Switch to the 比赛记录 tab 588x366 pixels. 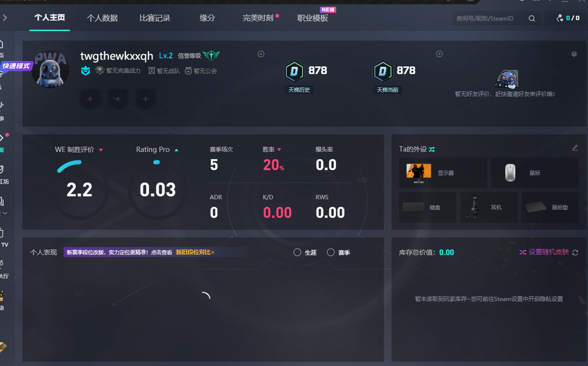pyautogui.click(x=155, y=18)
